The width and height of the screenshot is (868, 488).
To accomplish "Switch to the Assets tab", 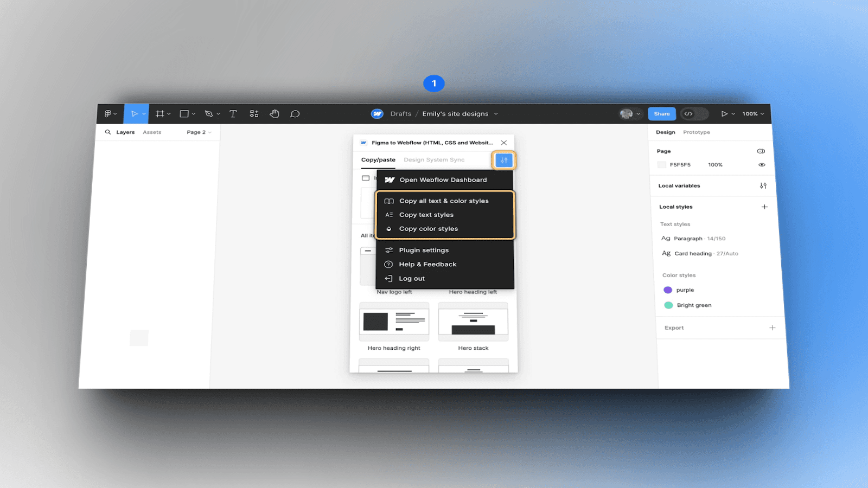I will click(152, 132).
